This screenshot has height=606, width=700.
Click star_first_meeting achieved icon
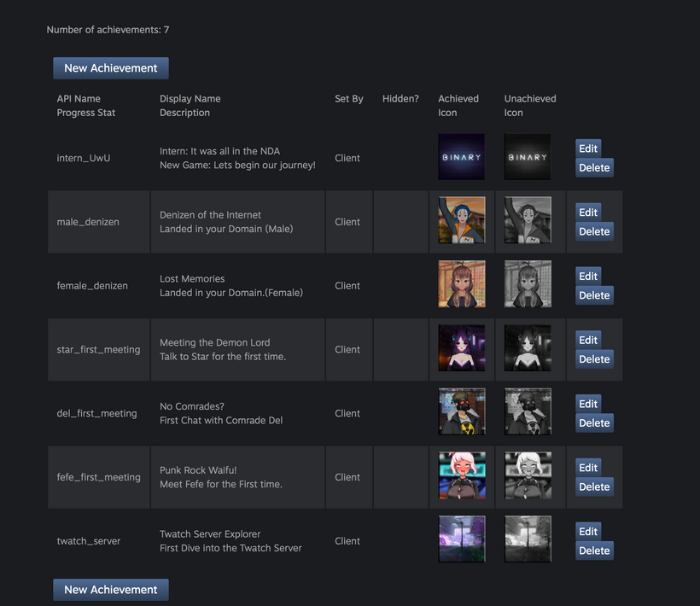(x=461, y=348)
